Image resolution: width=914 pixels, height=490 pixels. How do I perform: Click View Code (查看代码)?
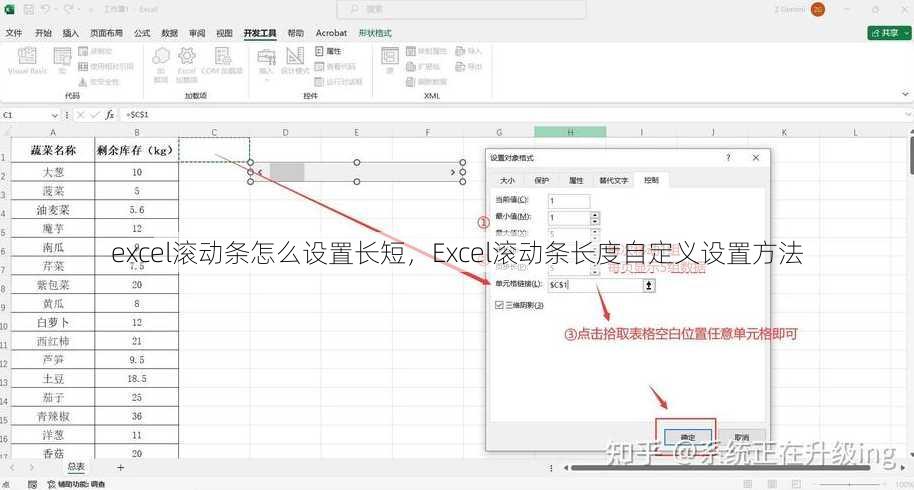335,66
